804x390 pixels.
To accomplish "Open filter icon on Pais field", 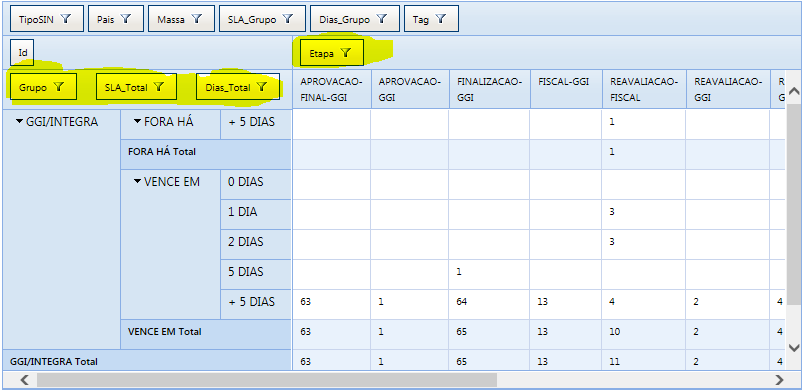I will 126,19.
